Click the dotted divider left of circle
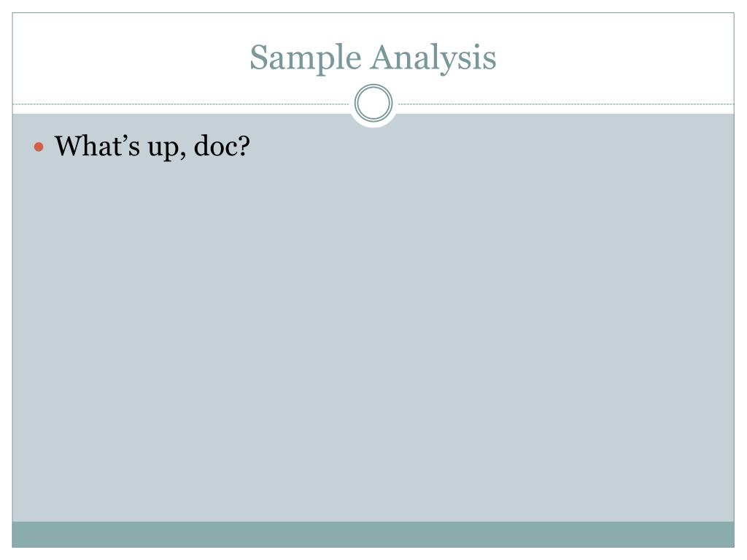This screenshot has height=560, width=747. coord(181,104)
